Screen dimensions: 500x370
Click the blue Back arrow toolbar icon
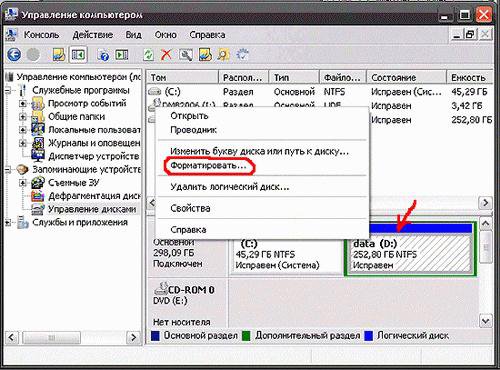(14, 55)
